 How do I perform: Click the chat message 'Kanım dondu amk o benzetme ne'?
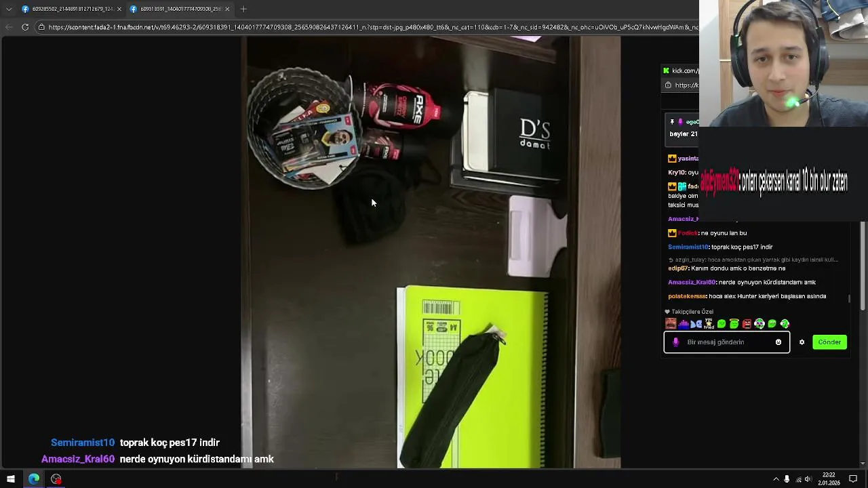[738, 268]
